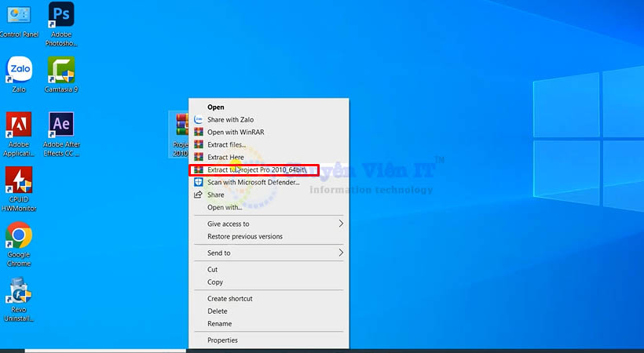
Task: Click the Revo Uninstaller desktop icon
Action: click(19, 293)
